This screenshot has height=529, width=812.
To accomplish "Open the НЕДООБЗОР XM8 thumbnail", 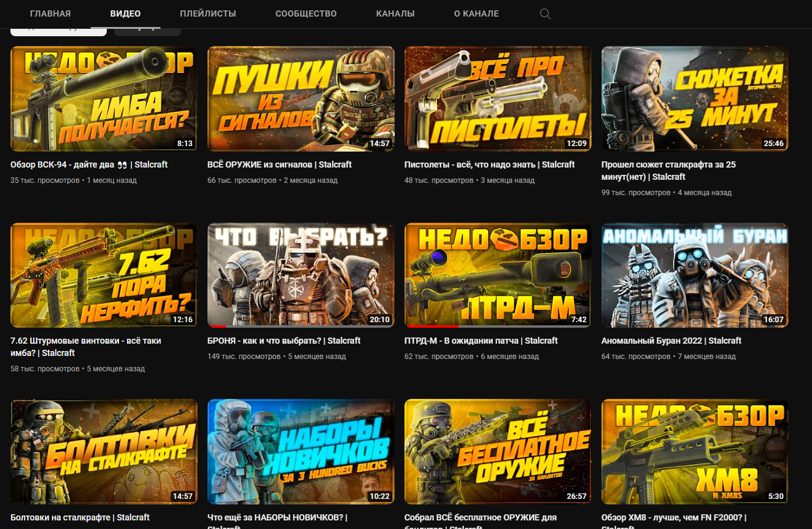I will (695, 452).
